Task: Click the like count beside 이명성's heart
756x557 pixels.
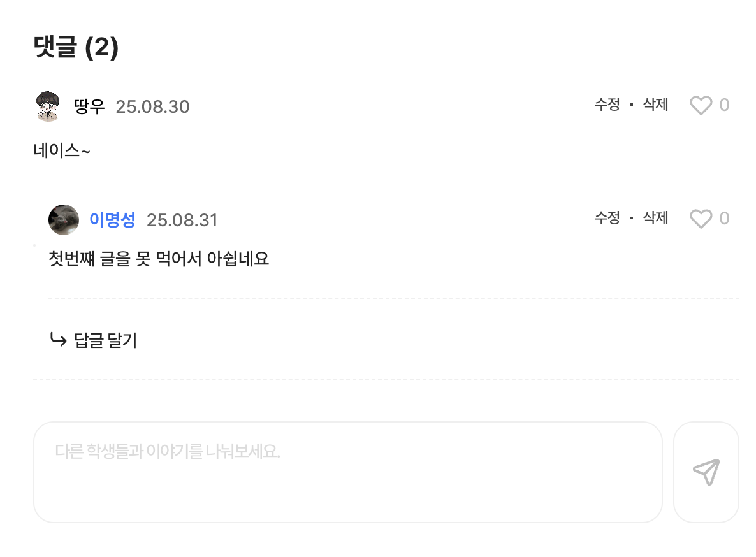Action: (x=724, y=219)
